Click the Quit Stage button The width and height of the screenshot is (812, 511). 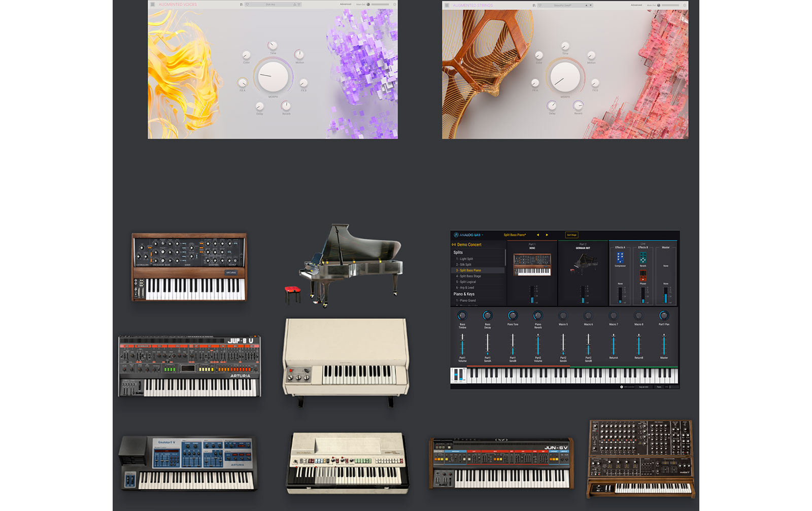[x=571, y=235]
